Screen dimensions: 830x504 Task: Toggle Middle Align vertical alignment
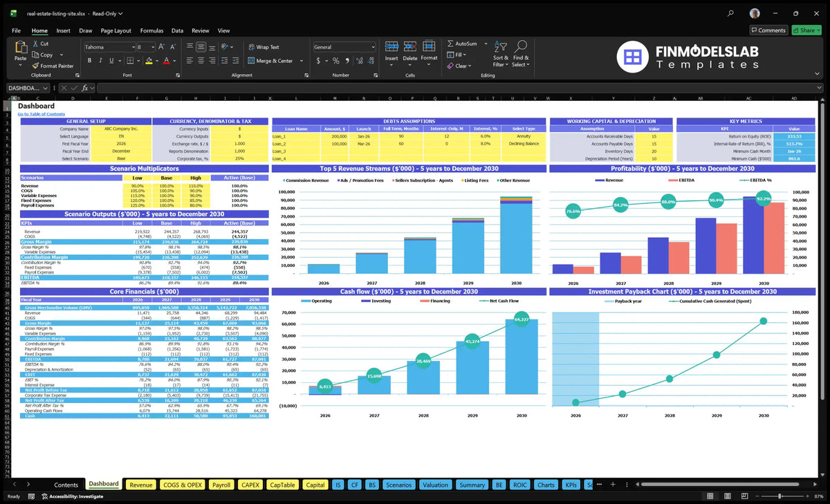coord(201,47)
